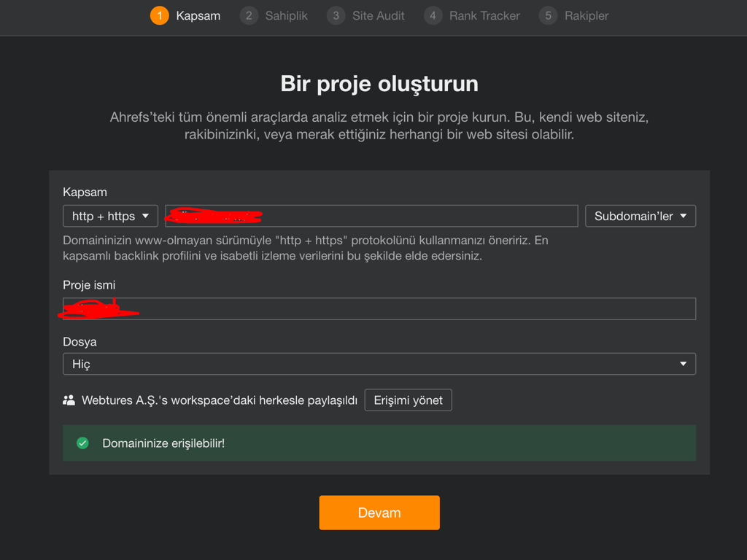Screen dimensions: 747x560
Task: Click the Rank Tracker step four circle
Action: coord(433,15)
